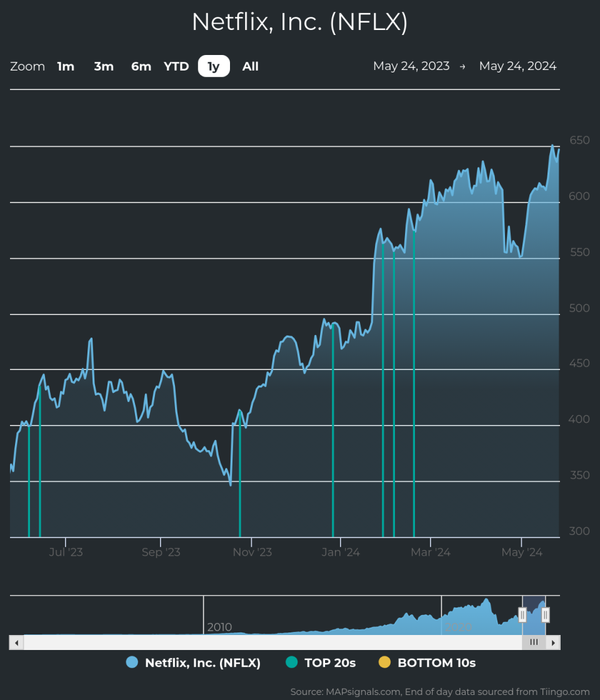The width and height of the screenshot is (600, 700).
Task: Click the 2010 label in navigator
Action: tap(219, 627)
